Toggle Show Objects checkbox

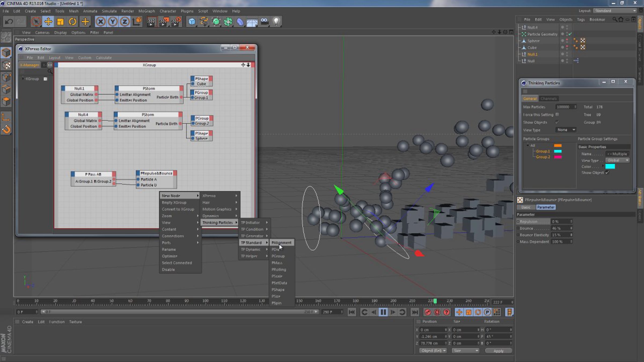pyautogui.click(x=557, y=122)
